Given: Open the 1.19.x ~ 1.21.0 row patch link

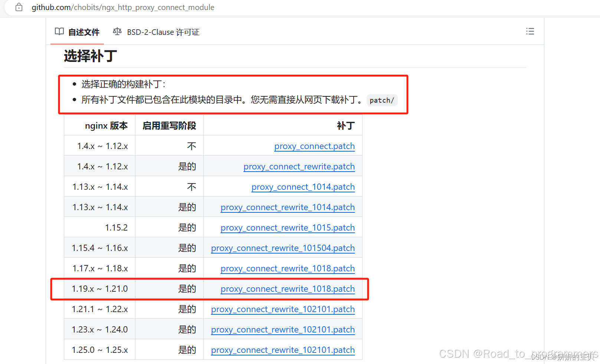Looking at the screenshot, I should (288, 289).
